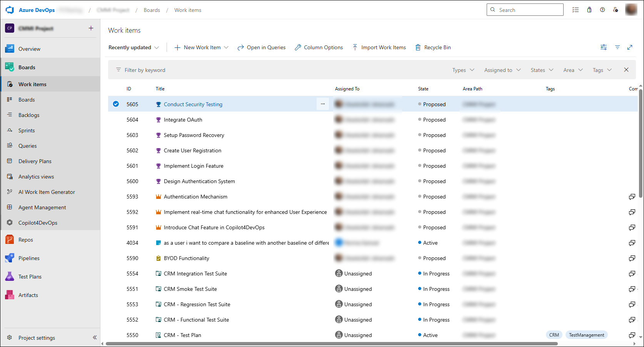The width and height of the screenshot is (644, 347).
Task: Enter full screen mode icon
Action: [x=630, y=47]
